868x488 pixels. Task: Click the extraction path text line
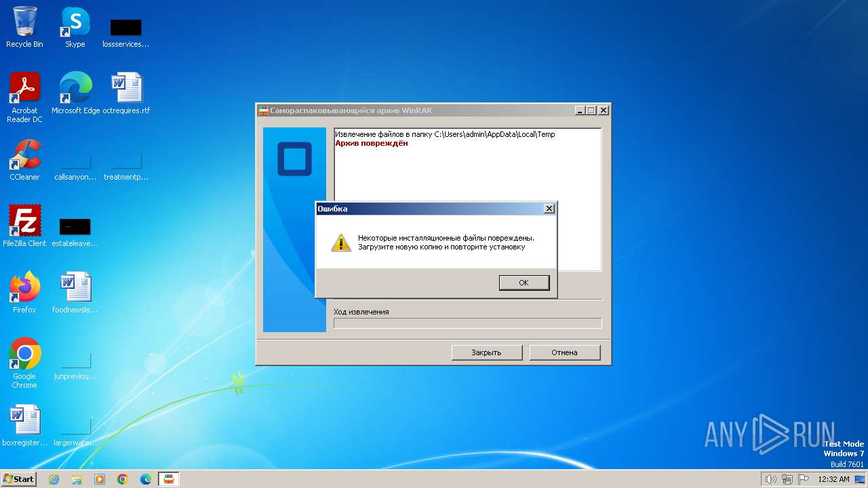point(445,134)
